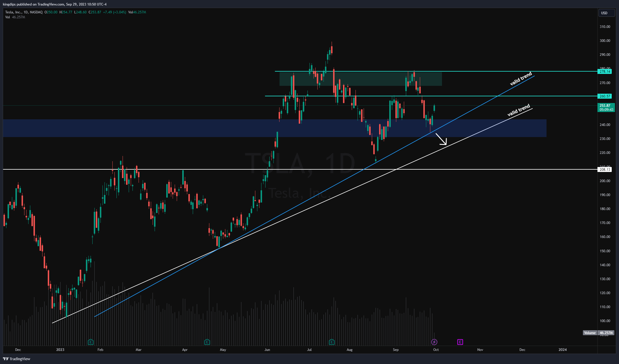The height and width of the screenshot is (364, 619).
Task: Click the 2024 label on the time axis
Action: click(x=563, y=350)
